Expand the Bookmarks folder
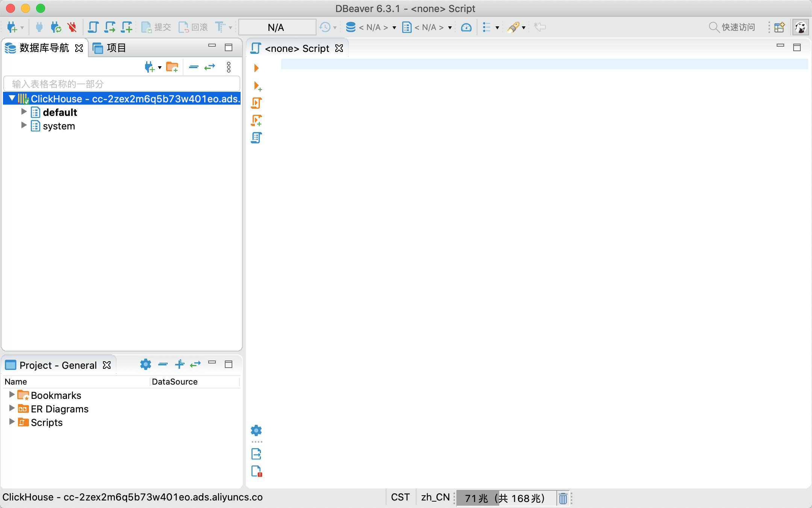Screen dimensions: 812x508 12,394
